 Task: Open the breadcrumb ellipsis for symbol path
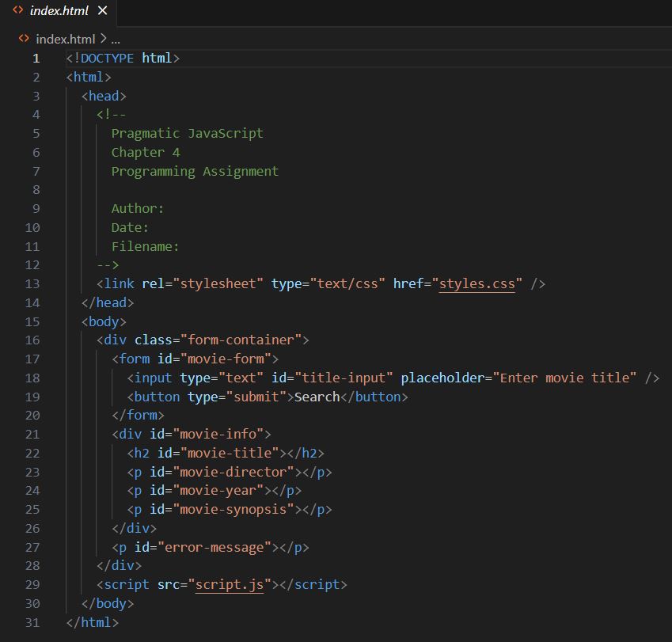point(116,38)
